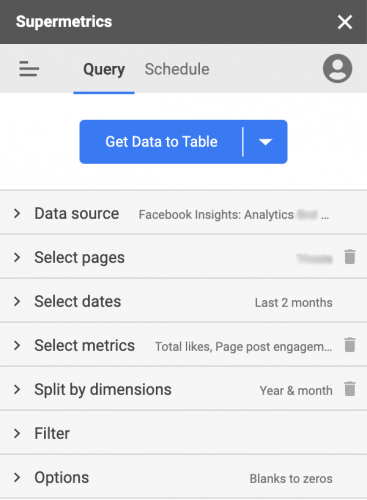The height and width of the screenshot is (500, 367).
Task: Expand the Options section chevron
Action: pos(17,477)
